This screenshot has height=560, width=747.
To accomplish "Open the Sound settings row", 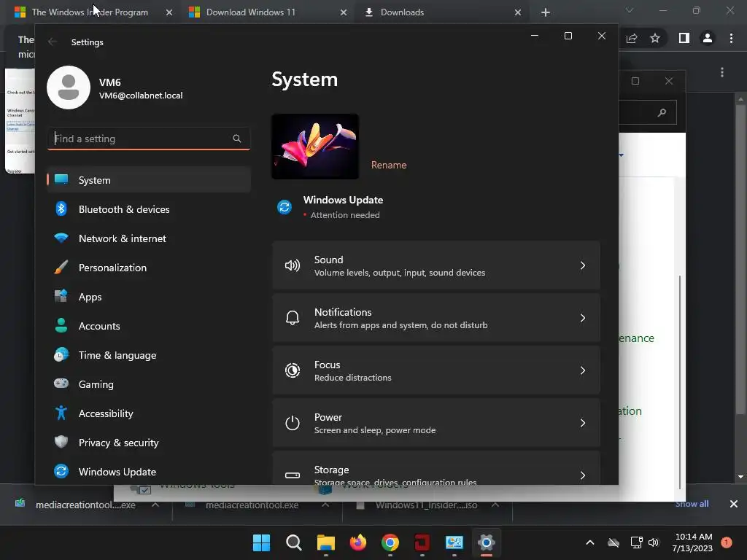I will [x=436, y=265].
